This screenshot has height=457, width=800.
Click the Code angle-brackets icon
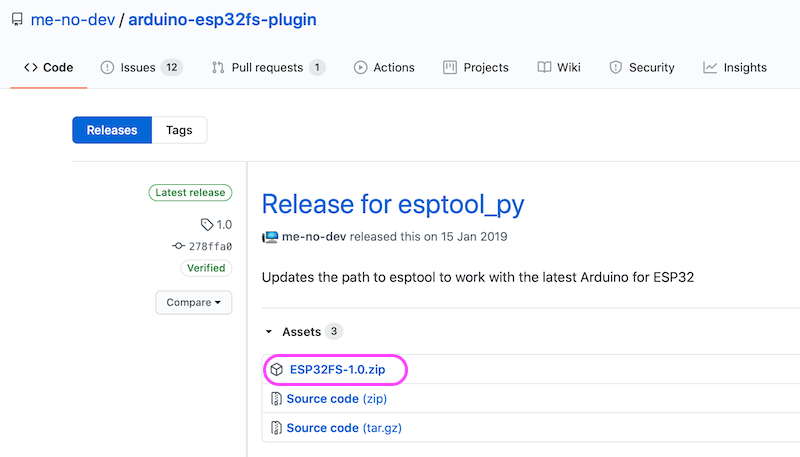click(31, 67)
